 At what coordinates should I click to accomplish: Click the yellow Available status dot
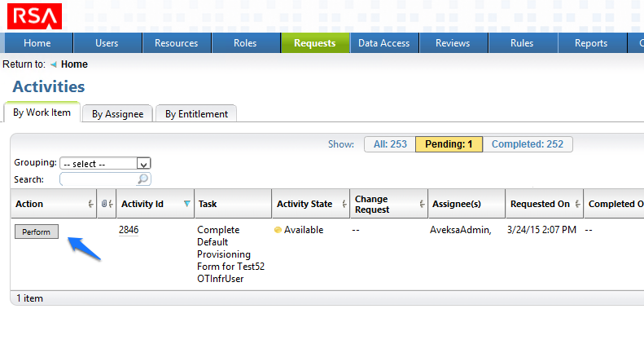[278, 230]
